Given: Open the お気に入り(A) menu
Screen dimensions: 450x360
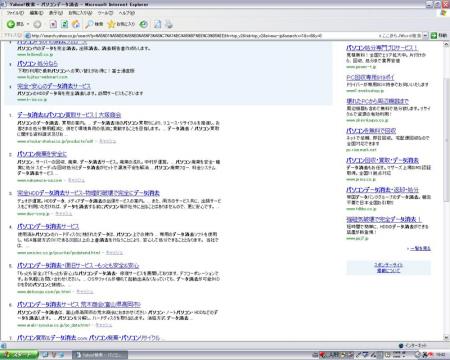Looking at the screenshot, I should 80,13.
